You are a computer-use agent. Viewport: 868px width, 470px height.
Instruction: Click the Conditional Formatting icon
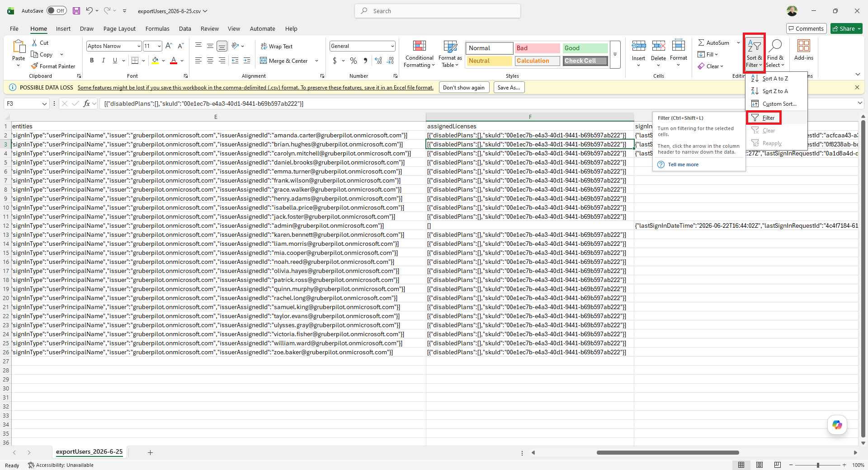(x=419, y=46)
